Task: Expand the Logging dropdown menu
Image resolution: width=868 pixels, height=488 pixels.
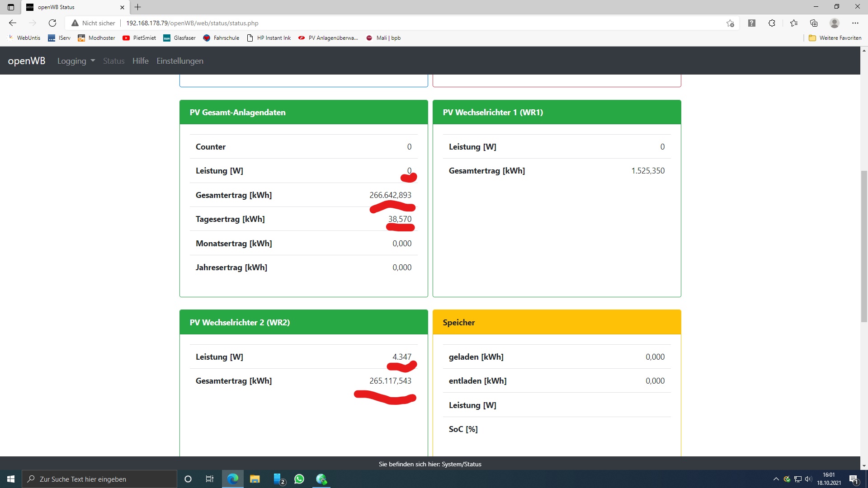Action: [x=76, y=61]
